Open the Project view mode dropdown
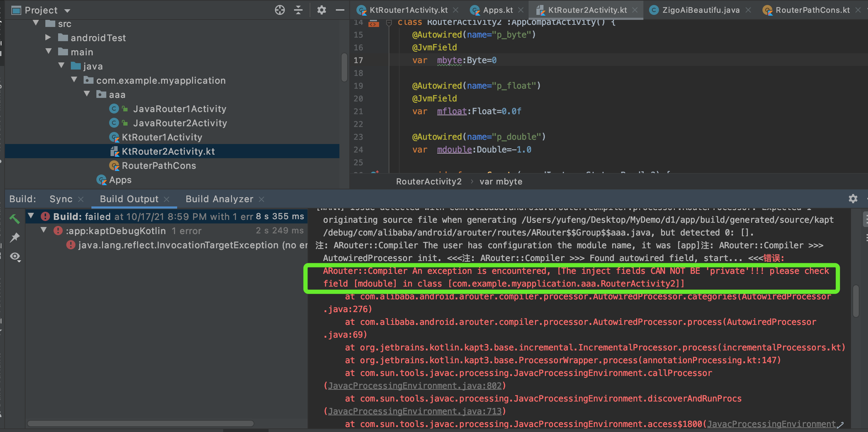The width and height of the screenshot is (868, 432). (x=41, y=10)
